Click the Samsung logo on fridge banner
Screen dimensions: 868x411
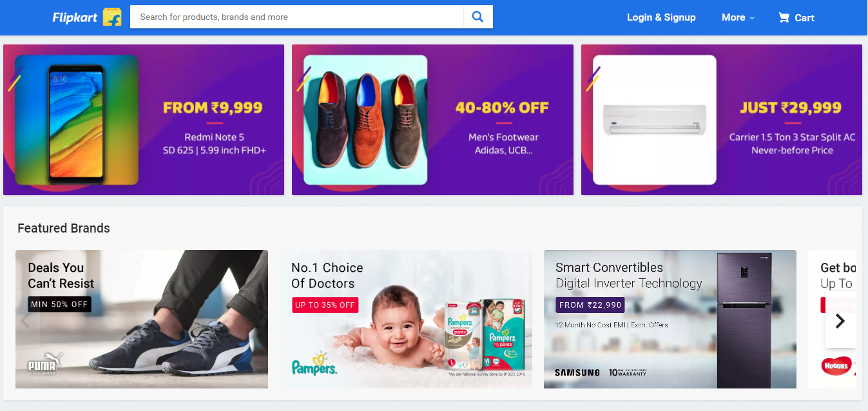pyautogui.click(x=577, y=372)
